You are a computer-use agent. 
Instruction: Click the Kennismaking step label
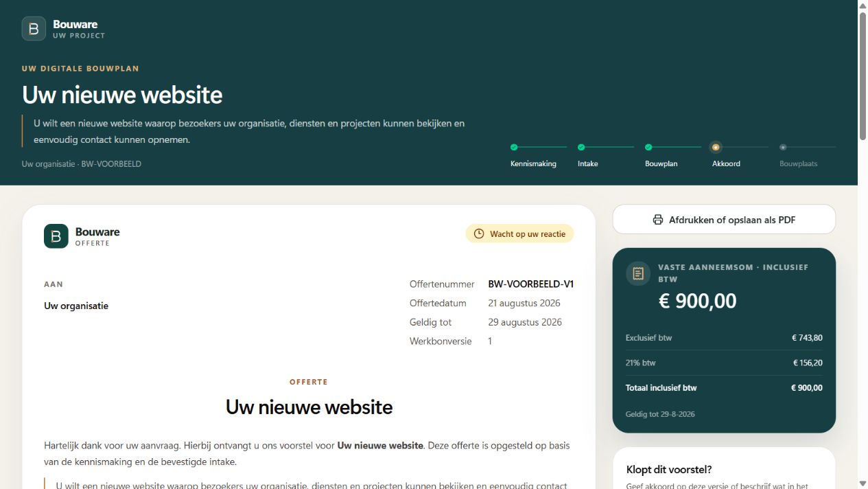(533, 164)
